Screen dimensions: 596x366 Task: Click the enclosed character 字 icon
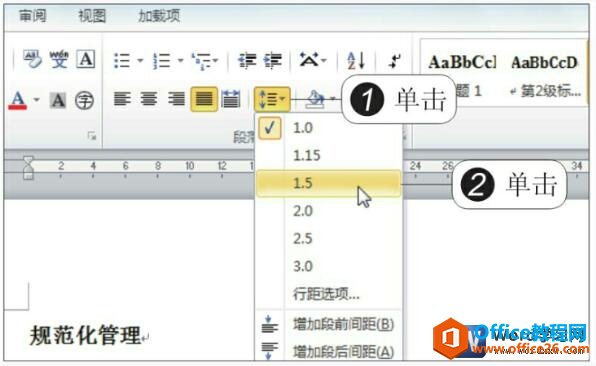click(84, 101)
